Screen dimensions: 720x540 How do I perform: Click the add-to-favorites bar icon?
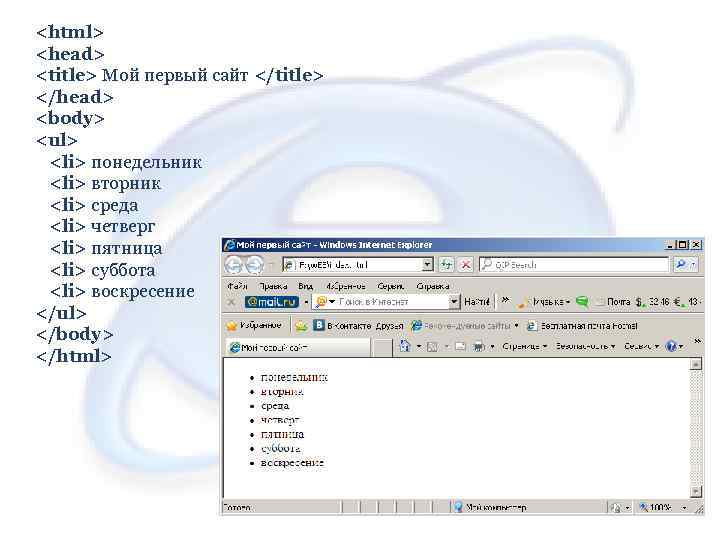click(x=301, y=326)
